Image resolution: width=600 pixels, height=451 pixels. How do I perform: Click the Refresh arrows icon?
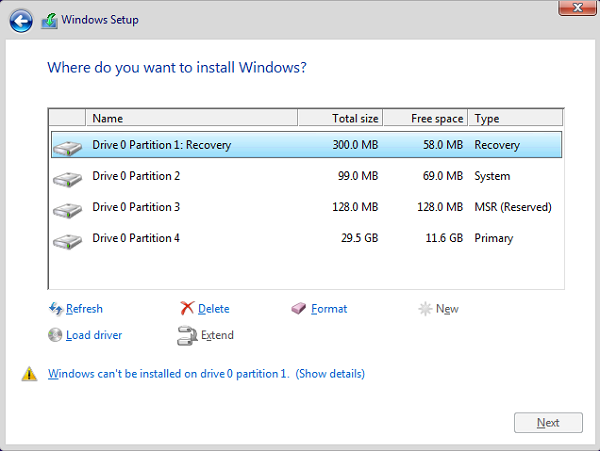pyautogui.click(x=56, y=309)
